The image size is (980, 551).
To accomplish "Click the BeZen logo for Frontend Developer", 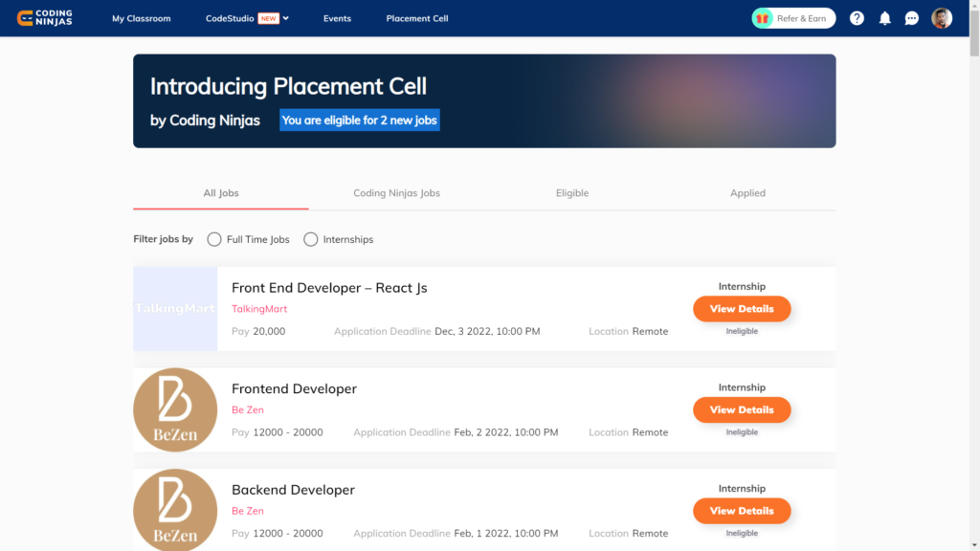I will point(175,409).
